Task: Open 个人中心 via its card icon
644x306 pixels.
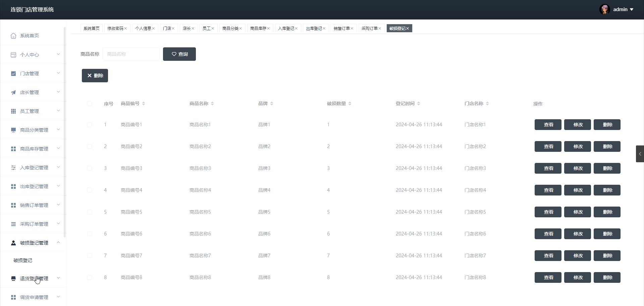Action: pos(13,55)
